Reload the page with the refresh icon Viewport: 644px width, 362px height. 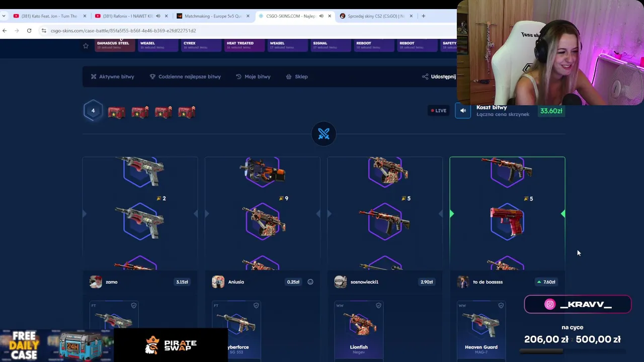(29, 31)
